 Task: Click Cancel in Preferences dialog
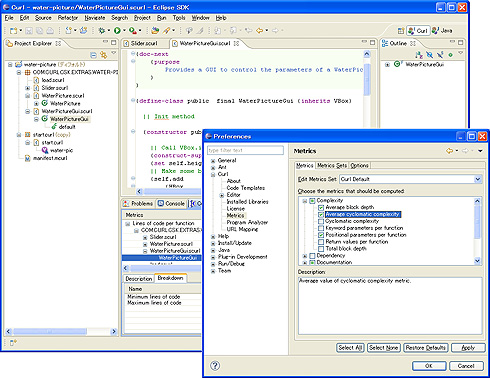466,366
